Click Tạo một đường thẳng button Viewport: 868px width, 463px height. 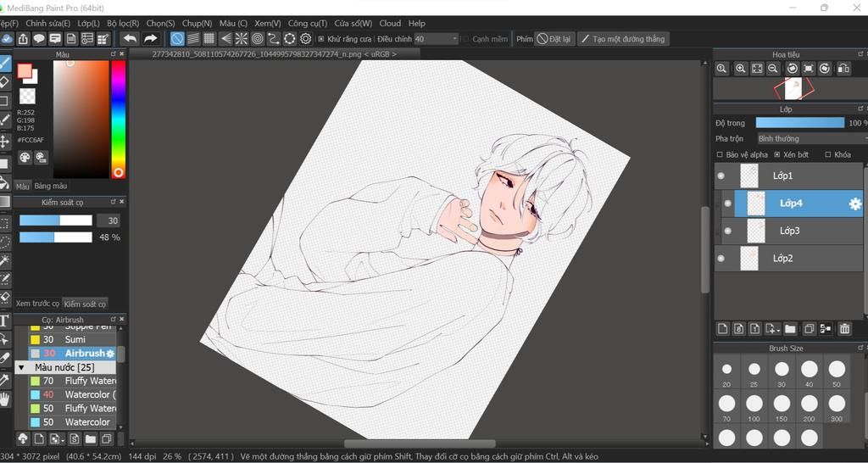point(623,39)
